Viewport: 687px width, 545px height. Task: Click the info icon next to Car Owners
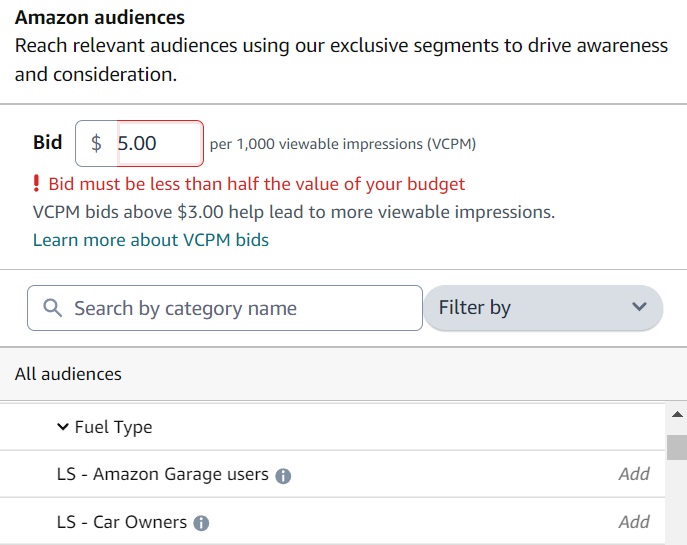point(201,523)
